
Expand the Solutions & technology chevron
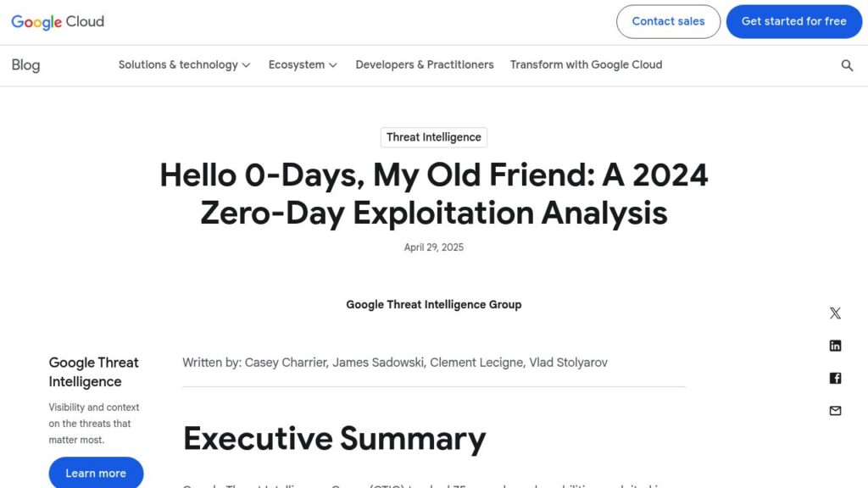click(247, 65)
